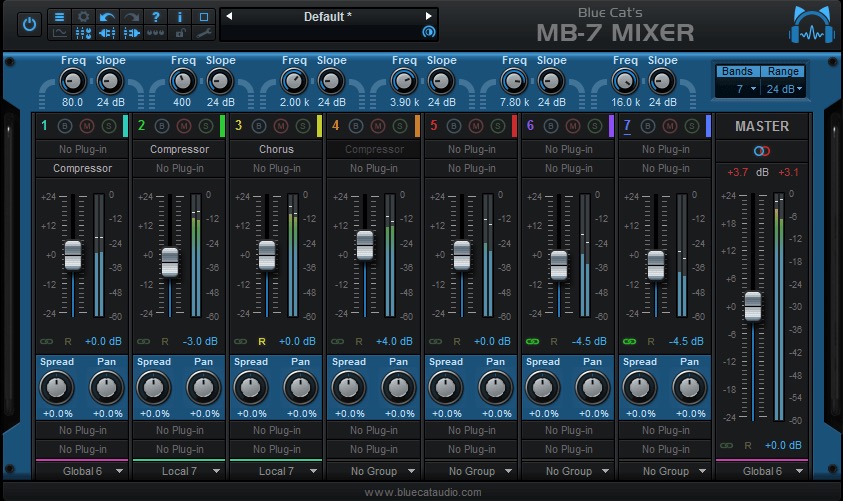
Task: Open the Compressor plug-in slot on band 2
Action: [x=179, y=149]
